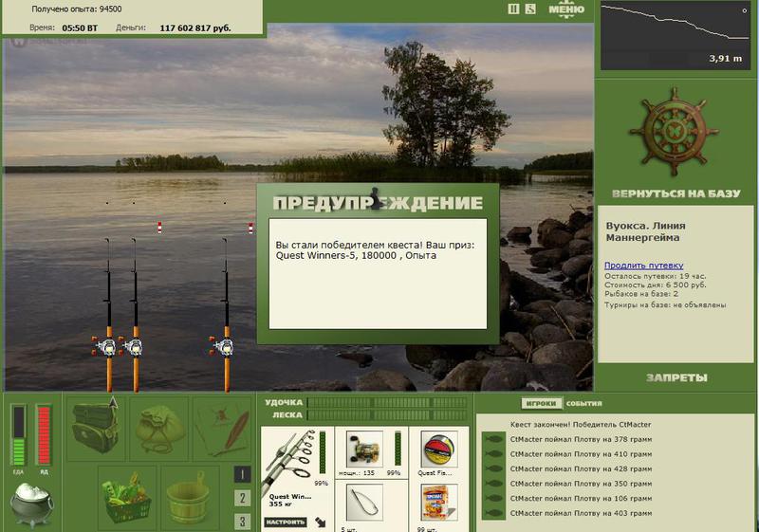Screen dimensions: 759x532
Task: Click 'Стоимость дня: 6 500 руб.' text
Action: pos(656,284)
